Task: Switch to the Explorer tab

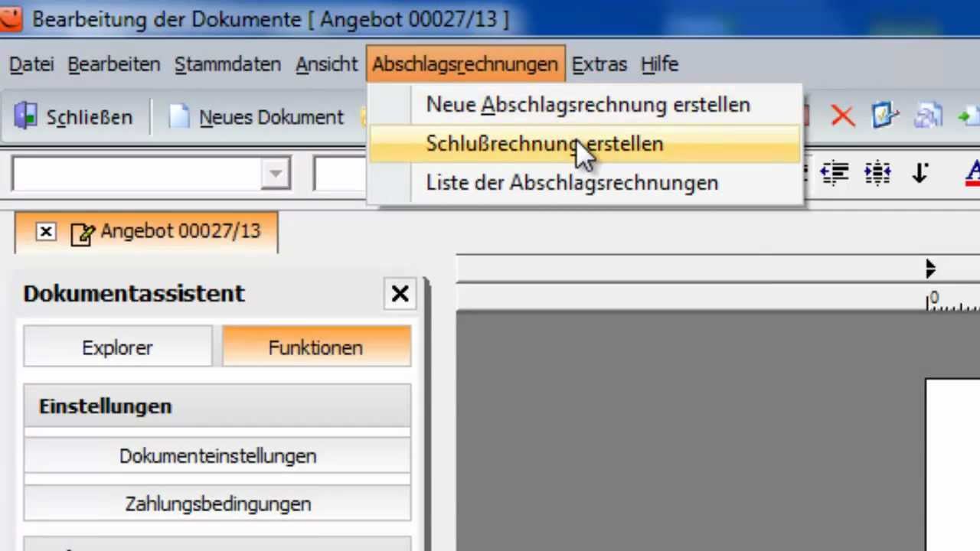Action: click(x=117, y=347)
